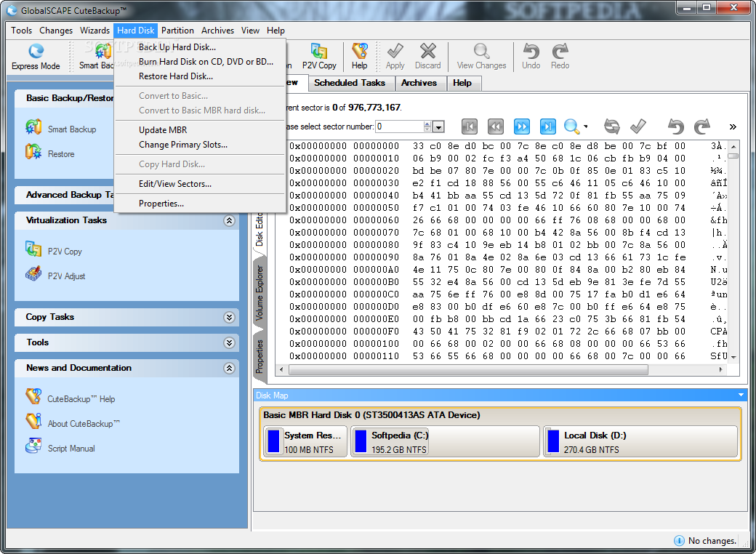Jump to last sector button

point(547,127)
